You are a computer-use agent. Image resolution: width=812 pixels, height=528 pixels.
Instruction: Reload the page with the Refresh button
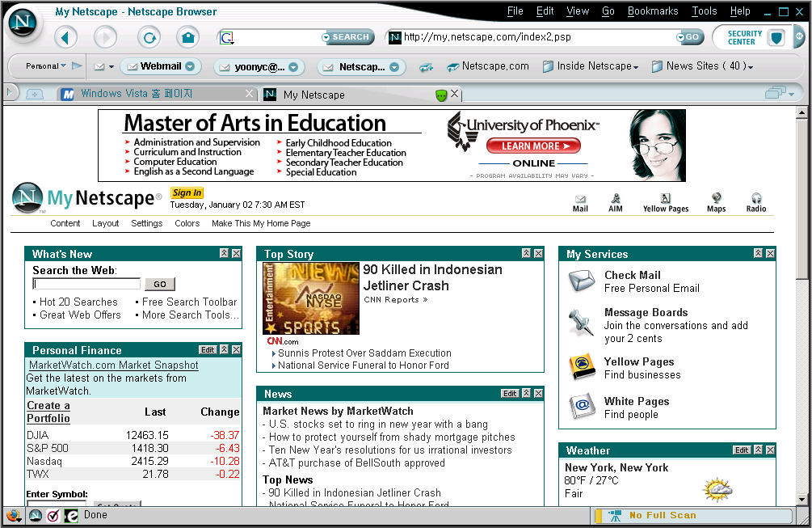(x=149, y=37)
